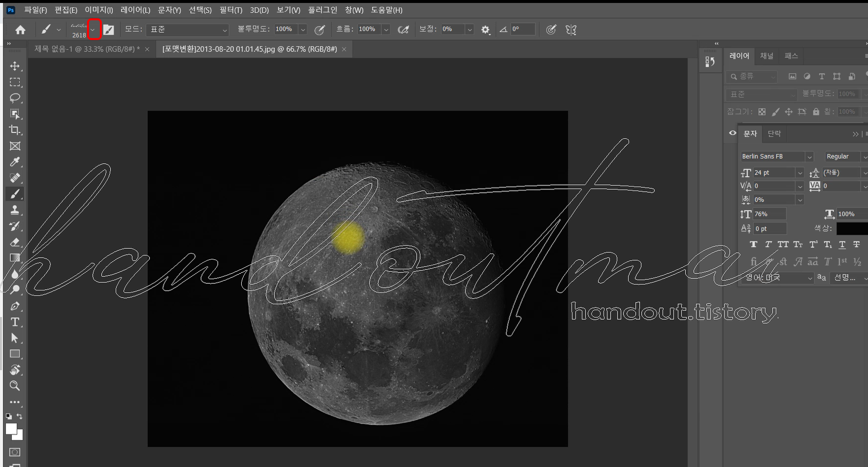This screenshot has width=868, height=467.
Task: Select the Horizontal Type tool
Action: coord(15,322)
